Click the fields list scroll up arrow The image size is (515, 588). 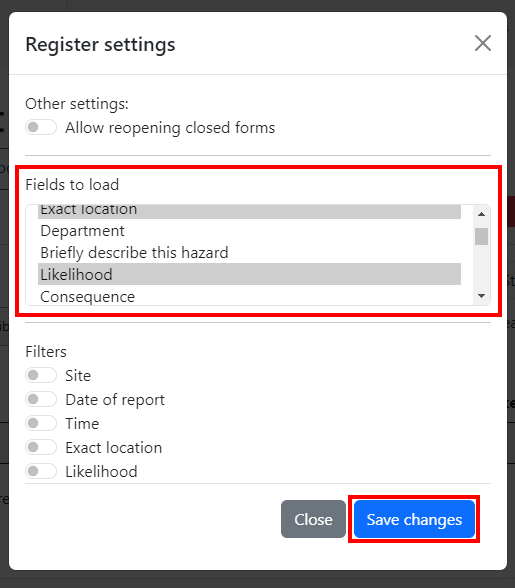(482, 214)
